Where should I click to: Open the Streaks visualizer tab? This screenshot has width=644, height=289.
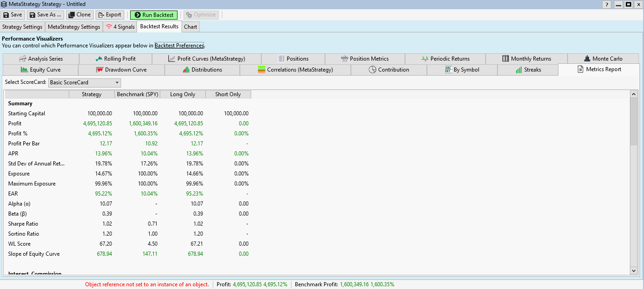coord(528,70)
